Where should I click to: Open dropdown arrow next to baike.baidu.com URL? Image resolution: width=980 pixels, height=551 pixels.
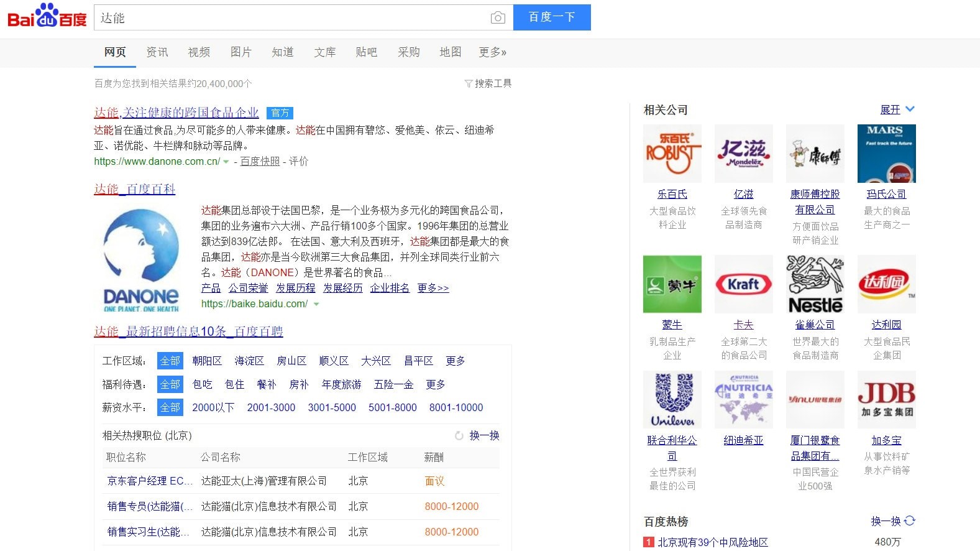(x=316, y=304)
